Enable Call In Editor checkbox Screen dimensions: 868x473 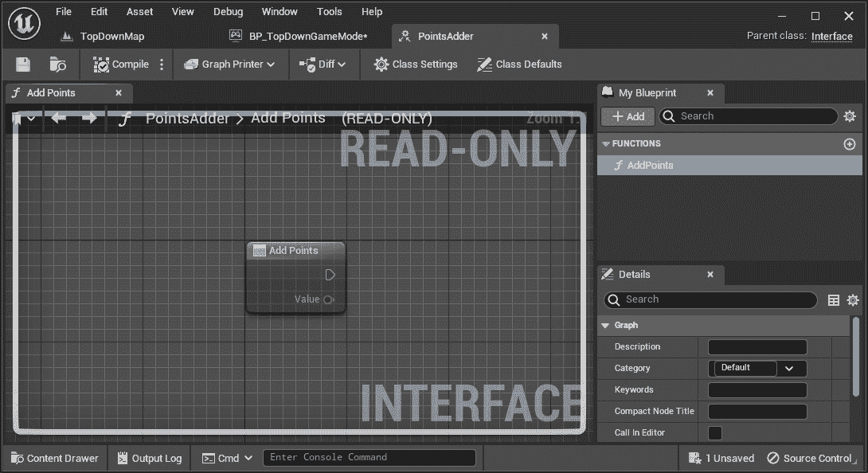point(714,433)
